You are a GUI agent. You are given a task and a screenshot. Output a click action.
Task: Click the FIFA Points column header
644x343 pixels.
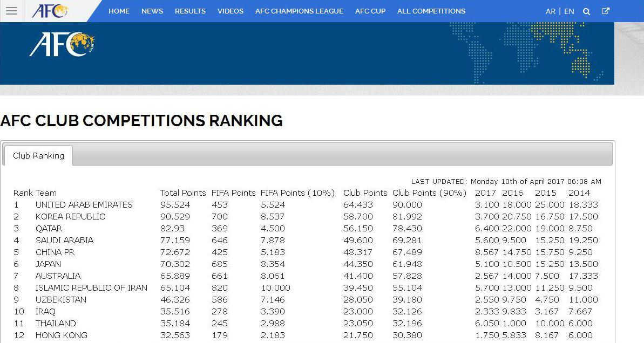coord(233,193)
